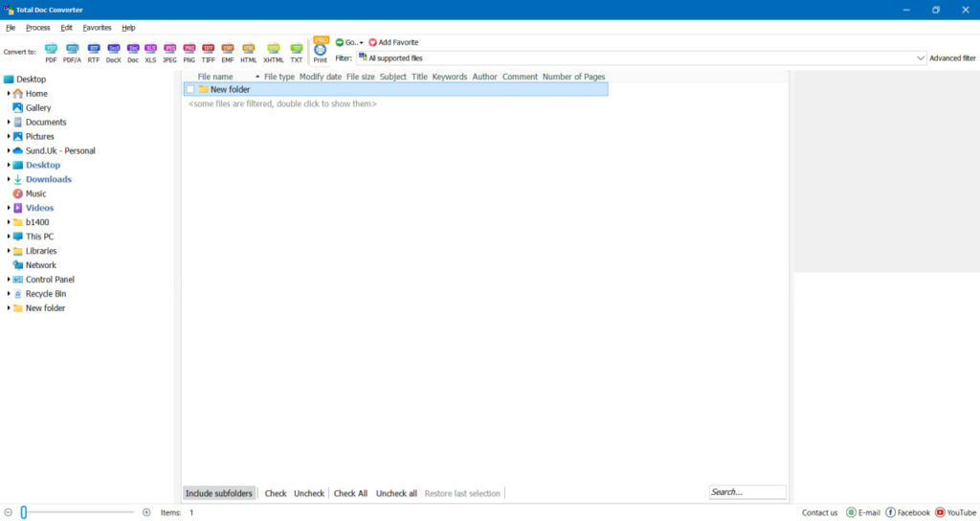Expand the This PC node
Image resolution: width=980 pixels, height=521 pixels.
[8, 237]
